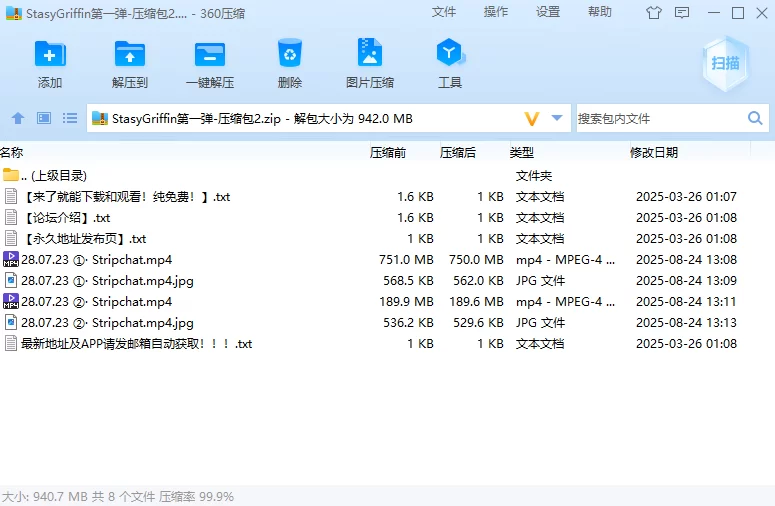Click the 解压到 (Extract to) icon

pyautogui.click(x=129, y=54)
